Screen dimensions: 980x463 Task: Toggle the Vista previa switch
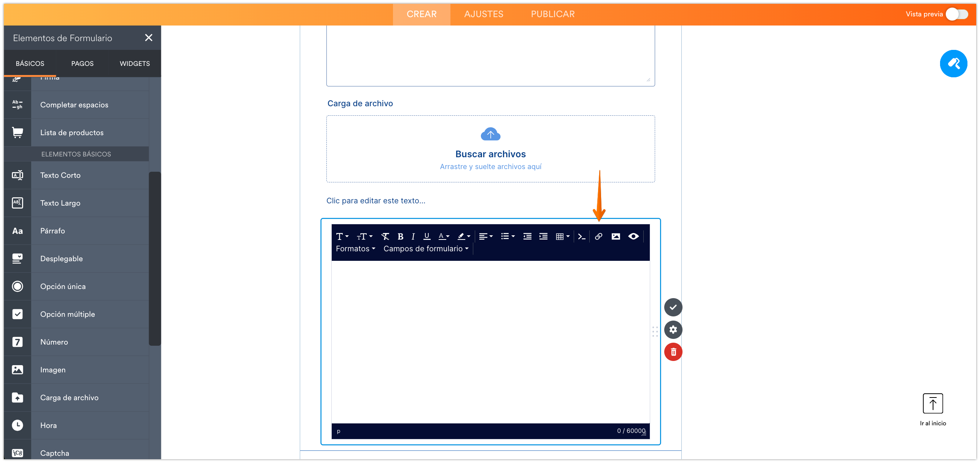tap(957, 14)
